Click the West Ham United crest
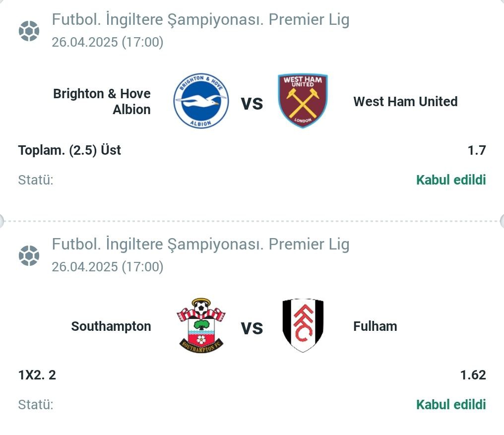504x435 pixels. pyautogui.click(x=303, y=101)
